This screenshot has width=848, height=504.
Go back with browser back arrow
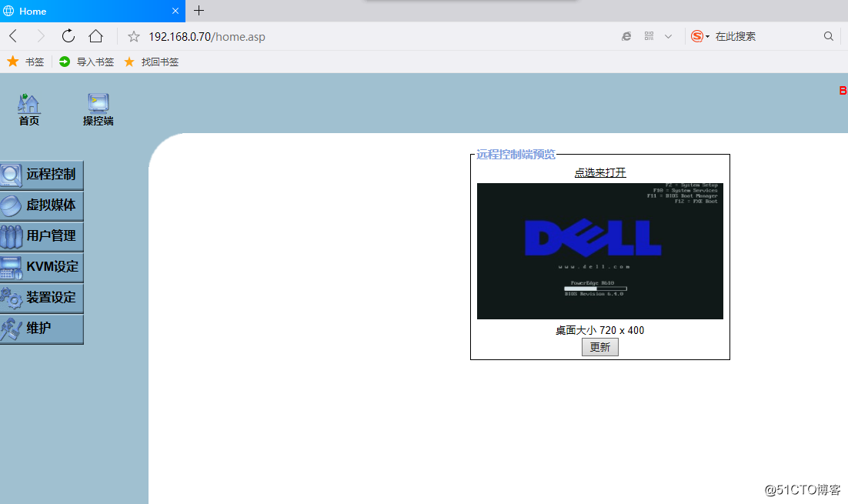pos(14,36)
